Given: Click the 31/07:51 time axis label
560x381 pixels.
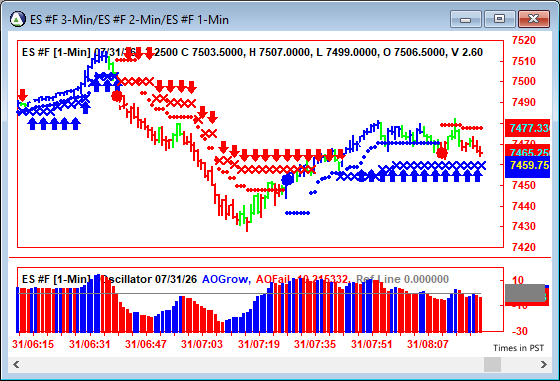Looking at the screenshot, I should tap(371, 345).
